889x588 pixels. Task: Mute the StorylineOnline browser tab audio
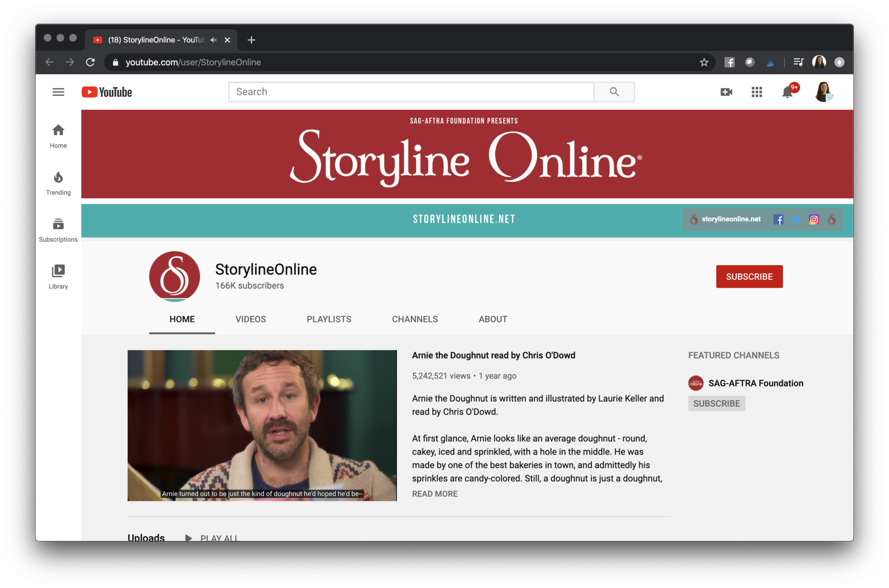[x=213, y=40]
